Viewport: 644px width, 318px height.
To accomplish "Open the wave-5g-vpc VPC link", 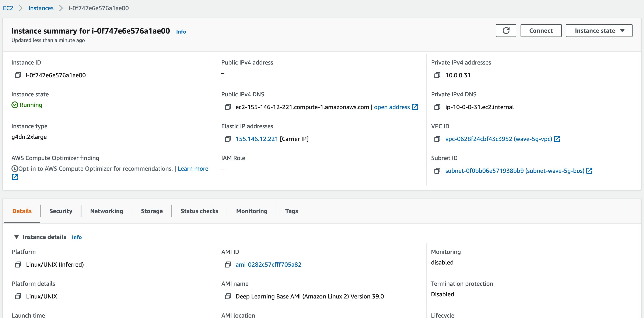I will coord(498,139).
